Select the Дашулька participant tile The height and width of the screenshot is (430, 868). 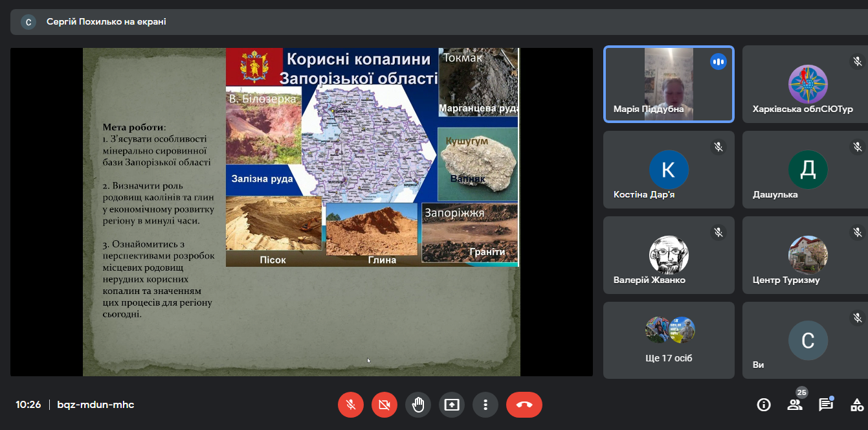(806, 170)
